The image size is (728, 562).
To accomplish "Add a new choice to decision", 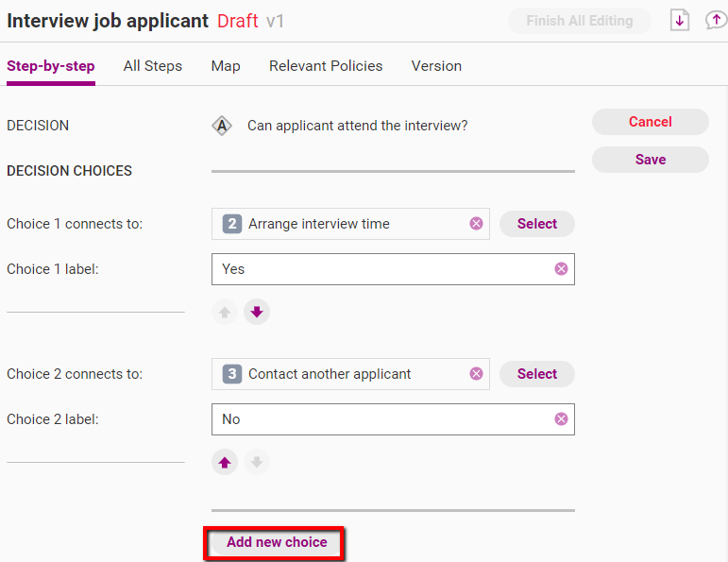I will pyautogui.click(x=277, y=542).
